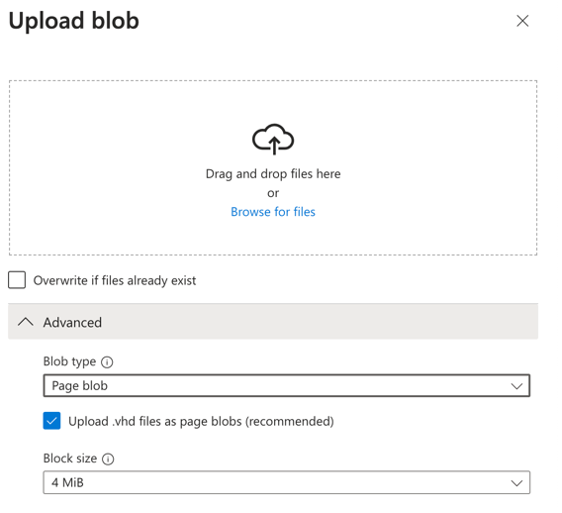Viewport: 562px width, 513px height.
Task: Click the Block size dropdown arrow
Action: coord(516,483)
